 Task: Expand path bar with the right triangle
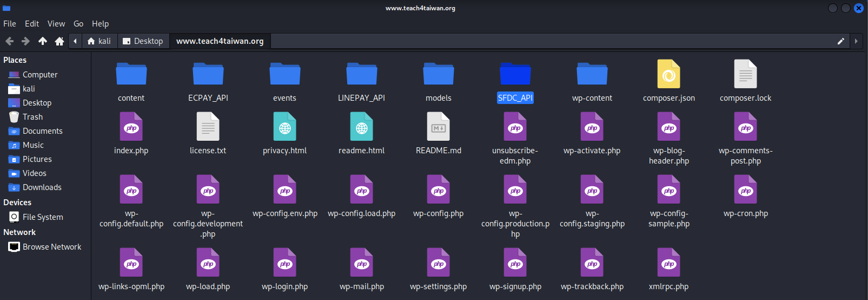click(856, 41)
